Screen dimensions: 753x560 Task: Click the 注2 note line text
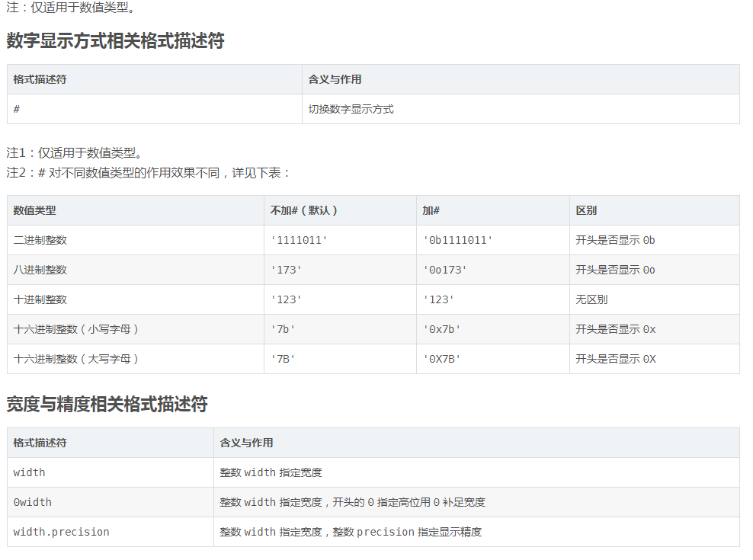click(x=149, y=172)
